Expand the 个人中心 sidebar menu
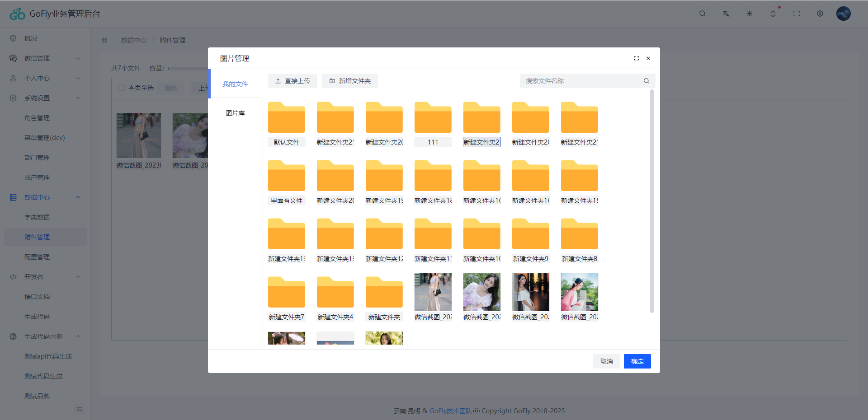The image size is (868, 420). (x=45, y=78)
